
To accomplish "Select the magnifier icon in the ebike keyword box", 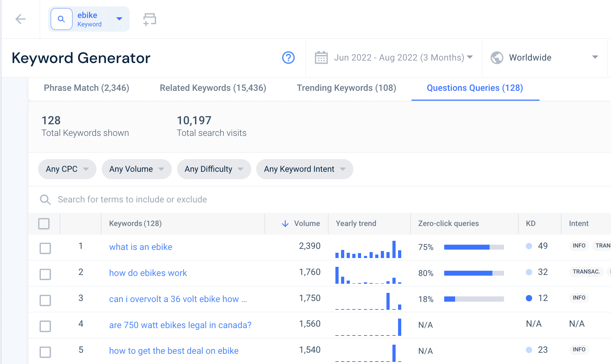I will [x=61, y=19].
